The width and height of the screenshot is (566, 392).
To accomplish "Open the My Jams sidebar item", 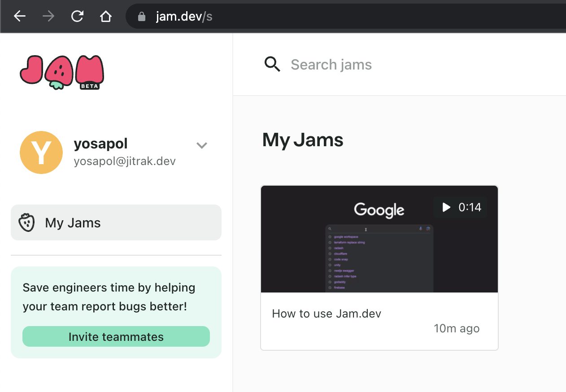I will pos(116,223).
